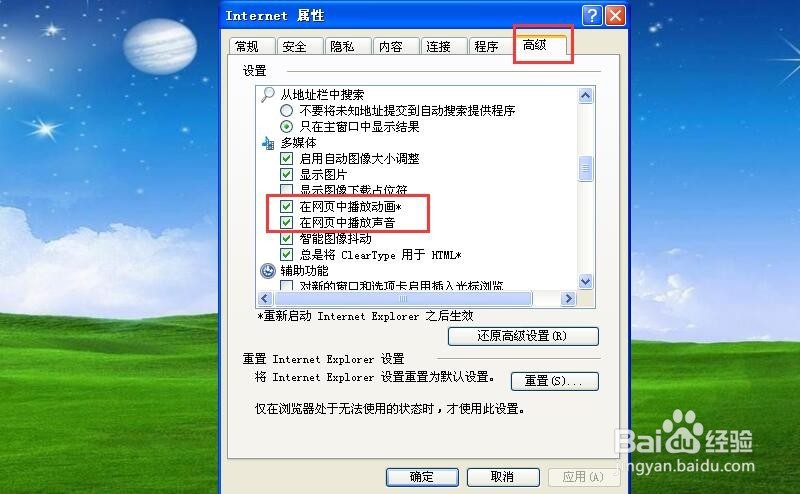The image size is (800, 494).
Task: Click the 辅助功能 accessibility category icon
Action: pos(268,270)
